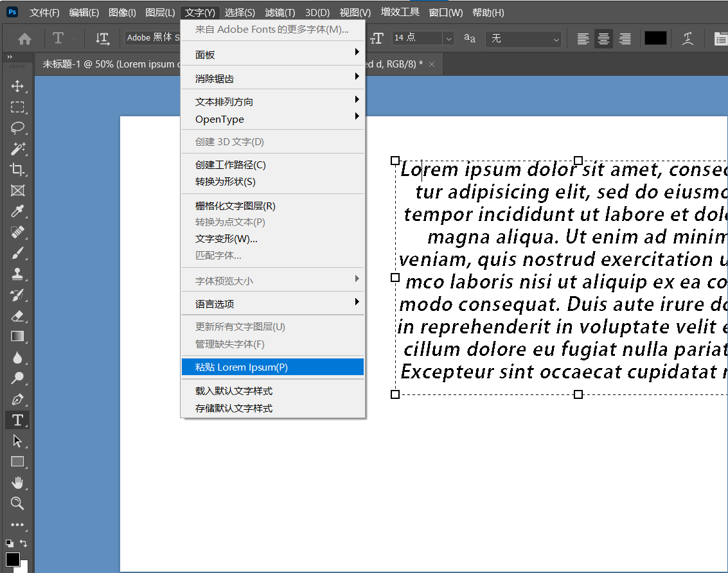728x573 pixels.
Task: Select the Zoom tool
Action: coord(17,504)
